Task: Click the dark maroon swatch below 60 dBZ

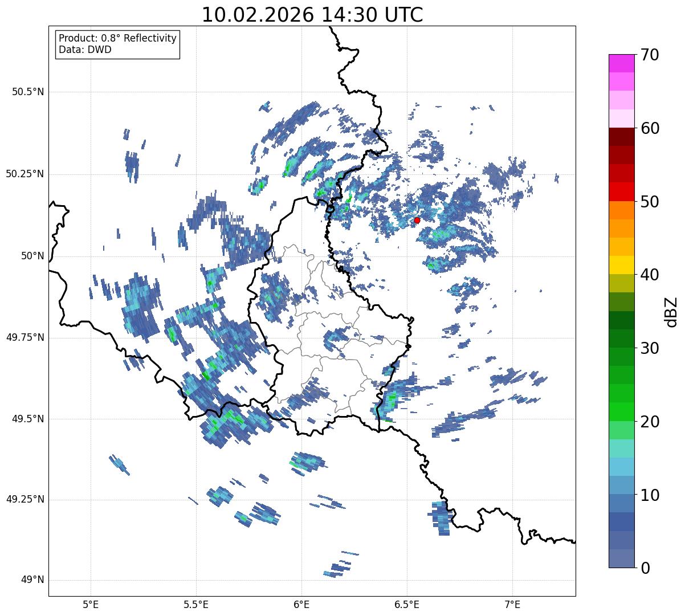Action: 621,137
